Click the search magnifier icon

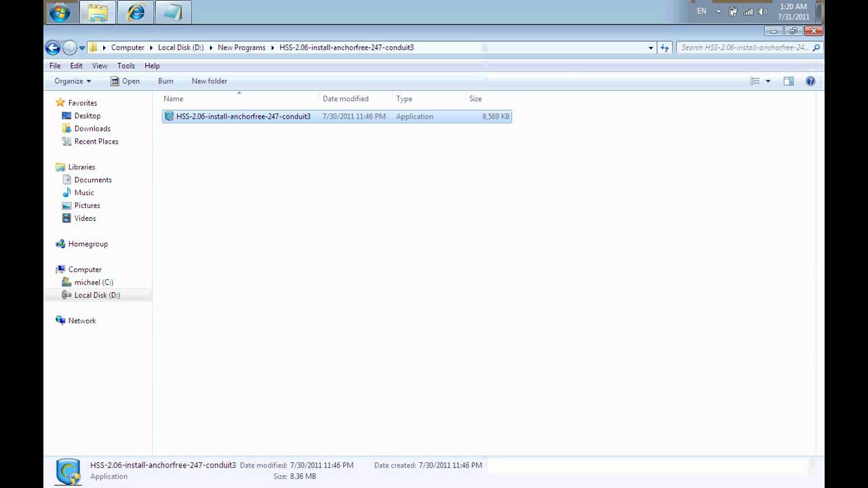(816, 47)
